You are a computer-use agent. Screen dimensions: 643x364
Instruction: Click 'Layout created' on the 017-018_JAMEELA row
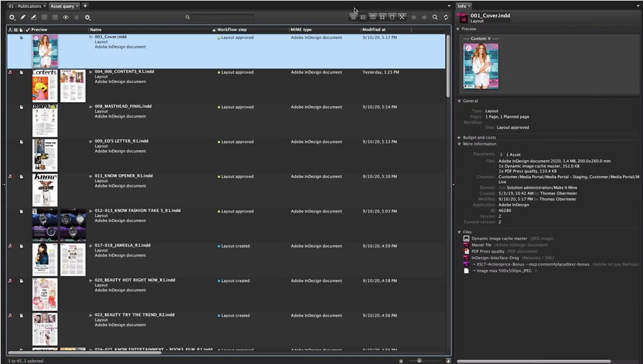235,246
